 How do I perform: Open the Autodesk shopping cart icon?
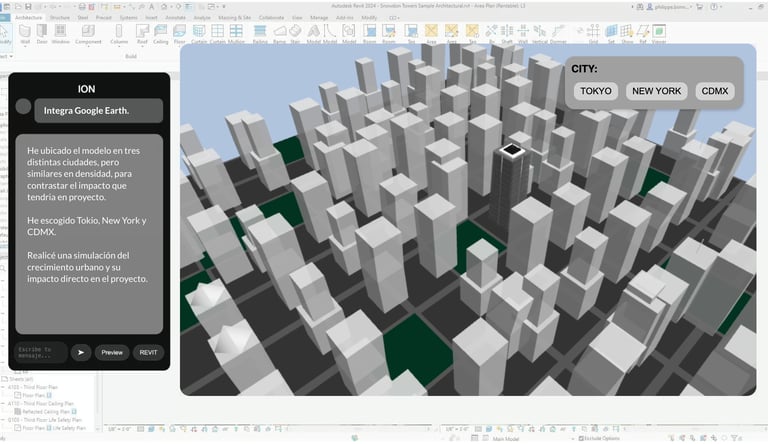tap(699, 7)
